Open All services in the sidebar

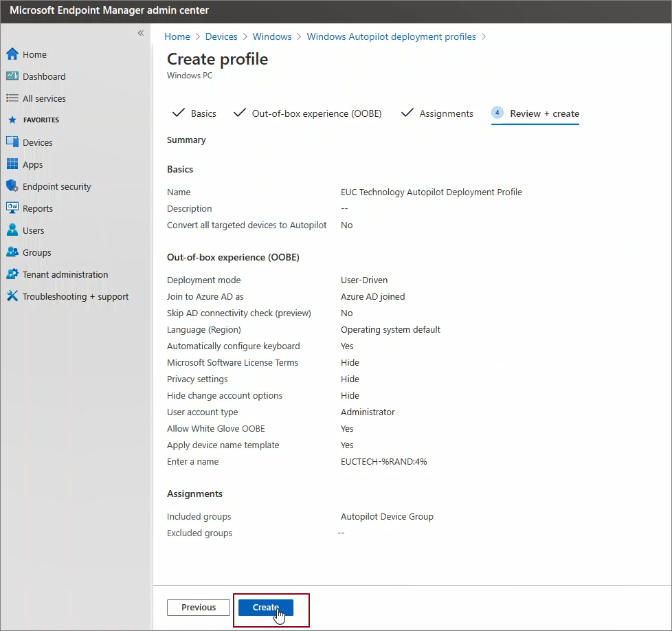(x=44, y=98)
